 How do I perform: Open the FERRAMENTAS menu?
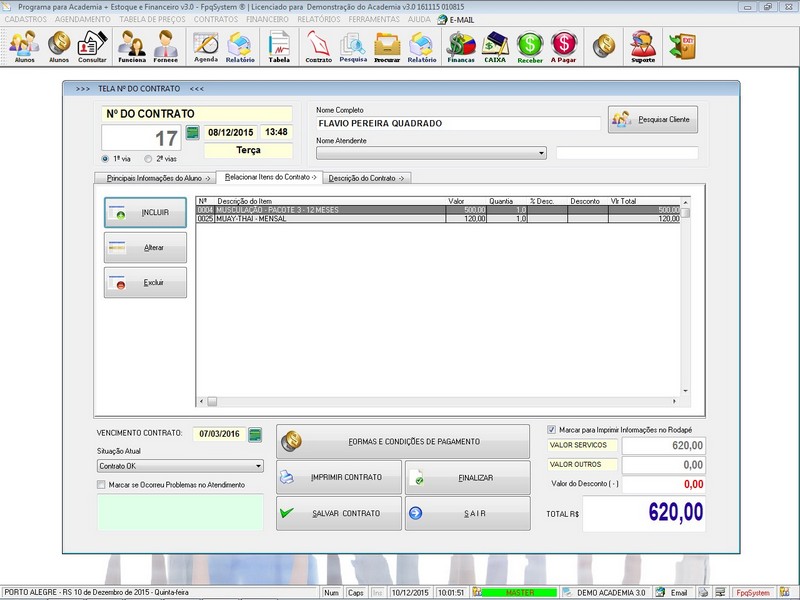point(374,19)
